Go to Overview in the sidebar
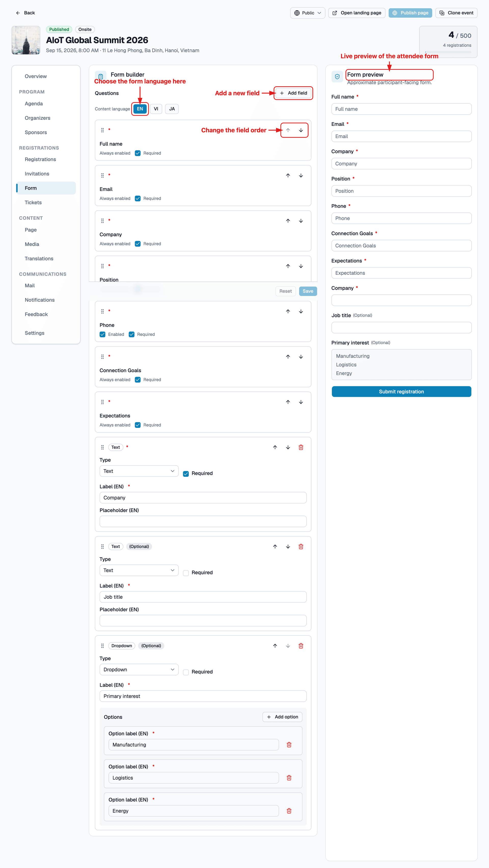Image resolution: width=489 pixels, height=868 pixels. [36, 76]
